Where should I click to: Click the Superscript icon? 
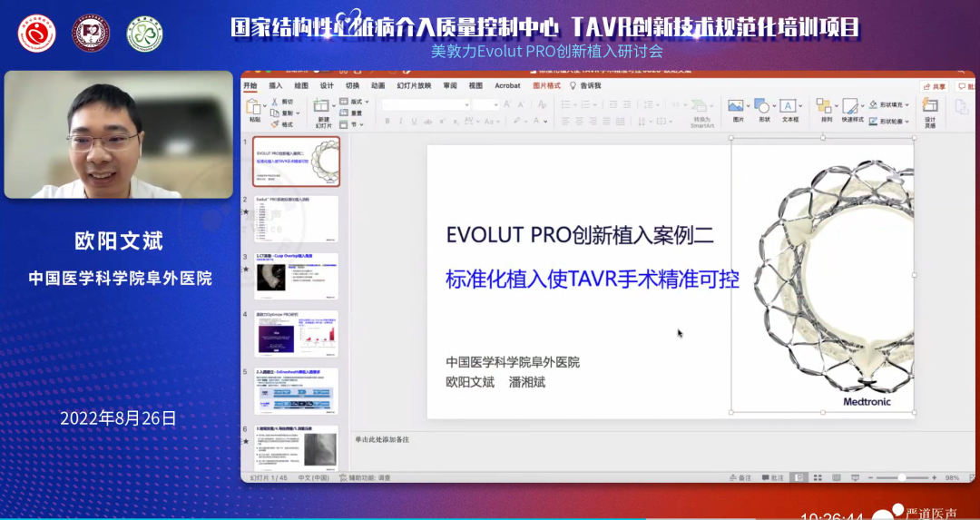442,122
